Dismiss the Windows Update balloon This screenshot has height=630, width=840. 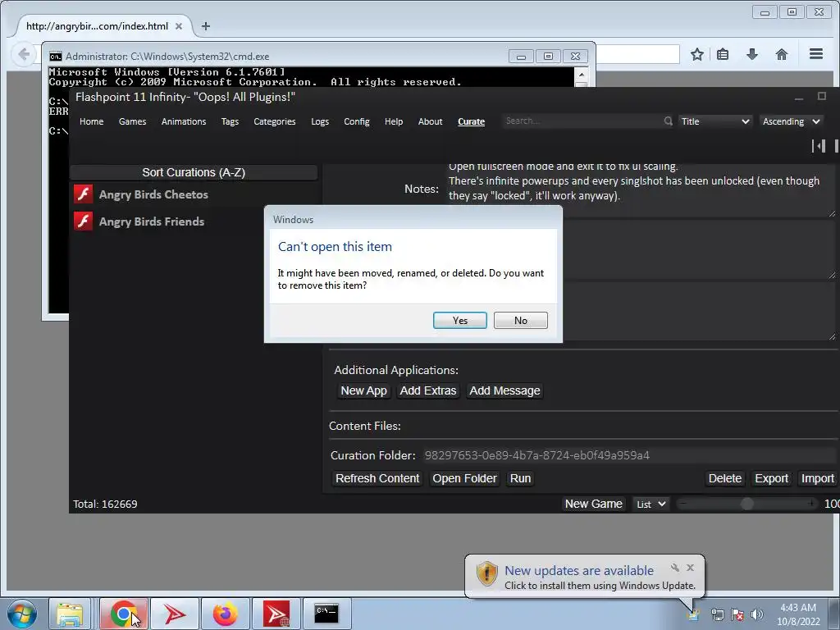(690, 568)
